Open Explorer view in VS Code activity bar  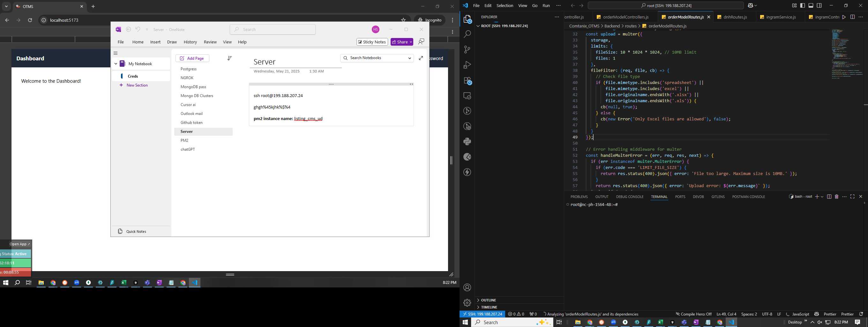(x=468, y=19)
